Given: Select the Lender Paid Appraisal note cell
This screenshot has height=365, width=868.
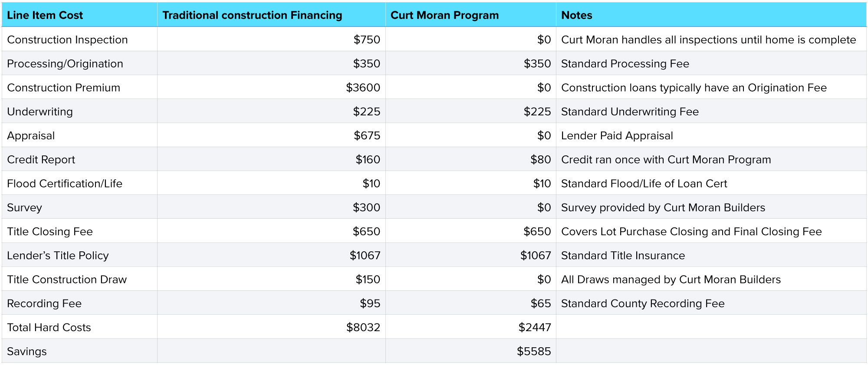Looking at the screenshot, I should pos(617,135).
